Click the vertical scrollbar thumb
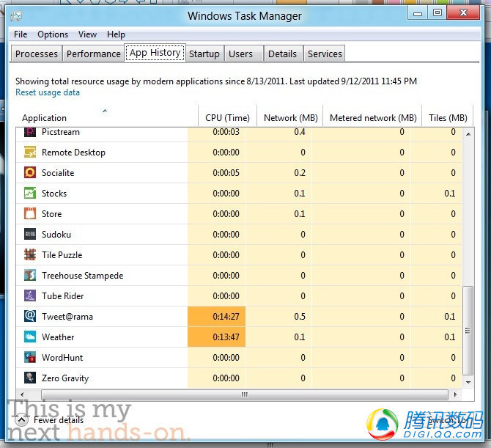 468,330
